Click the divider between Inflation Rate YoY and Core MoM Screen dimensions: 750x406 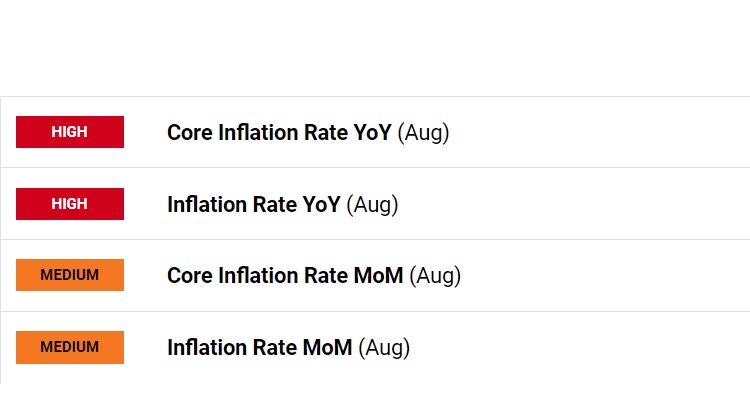(x=375, y=240)
